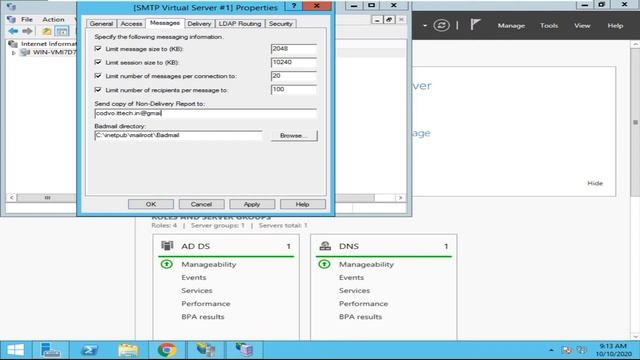Click the dialog Help button

[x=302, y=204]
